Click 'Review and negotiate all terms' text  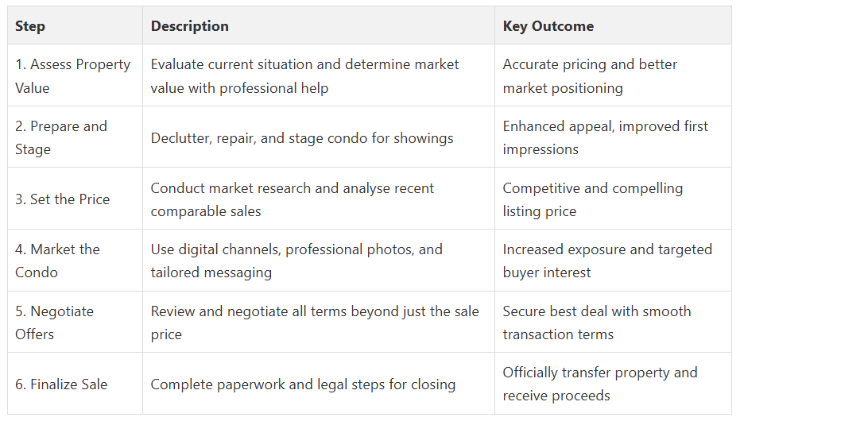315,323
